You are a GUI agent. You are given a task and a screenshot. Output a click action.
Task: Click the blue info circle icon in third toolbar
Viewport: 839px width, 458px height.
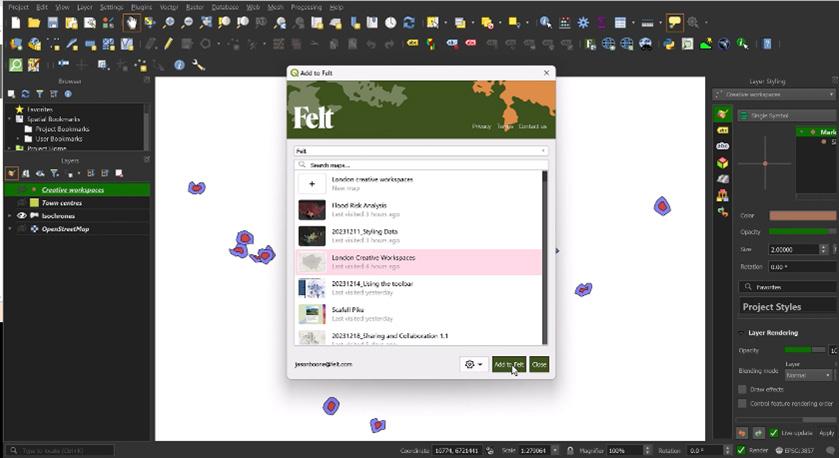point(179,65)
